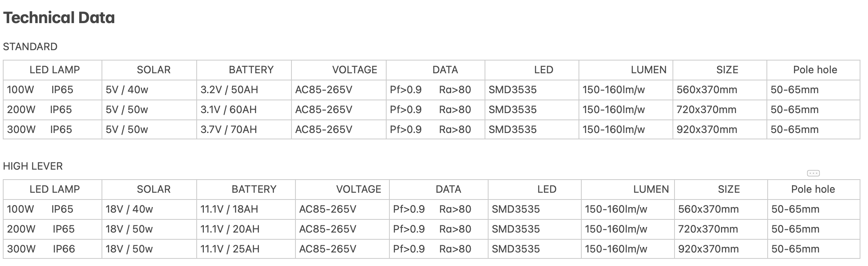Click the BATTERY header in the STANDARD table
Screen dimensions: 868x266
click(x=251, y=70)
